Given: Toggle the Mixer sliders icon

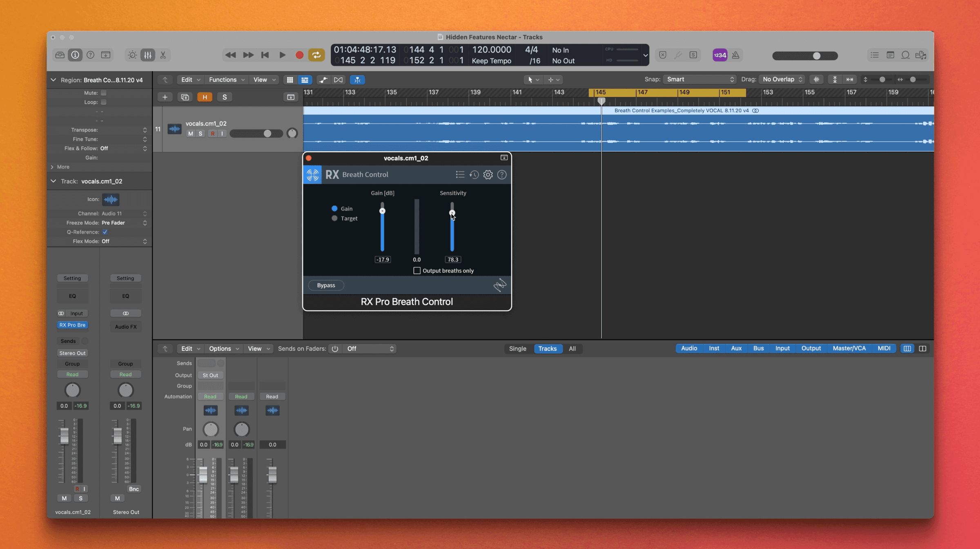Looking at the screenshot, I should point(147,55).
